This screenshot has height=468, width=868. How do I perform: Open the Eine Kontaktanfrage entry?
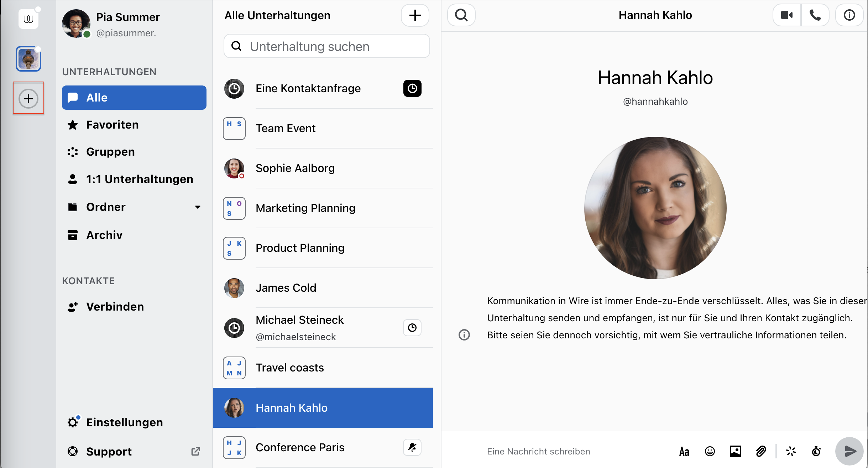pos(323,88)
